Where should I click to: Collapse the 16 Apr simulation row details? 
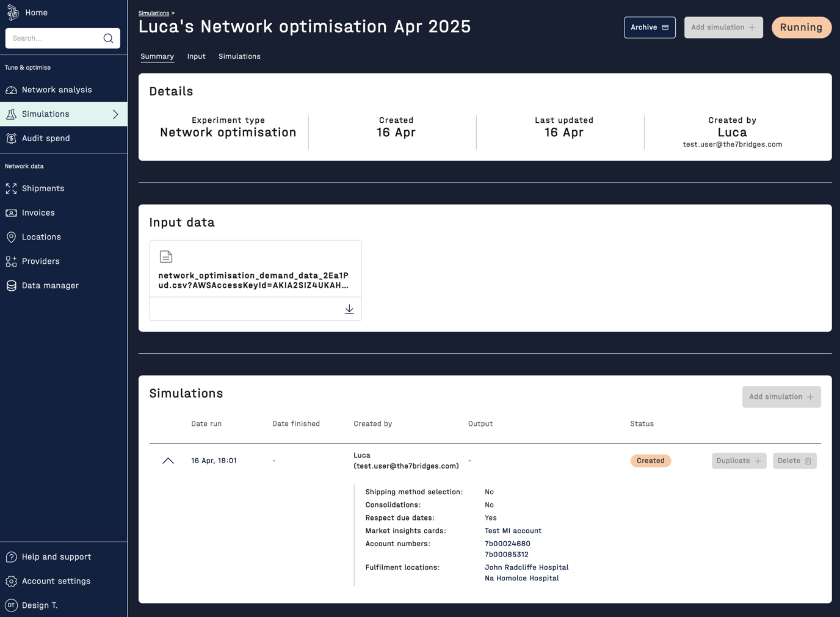[x=168, y=461]
